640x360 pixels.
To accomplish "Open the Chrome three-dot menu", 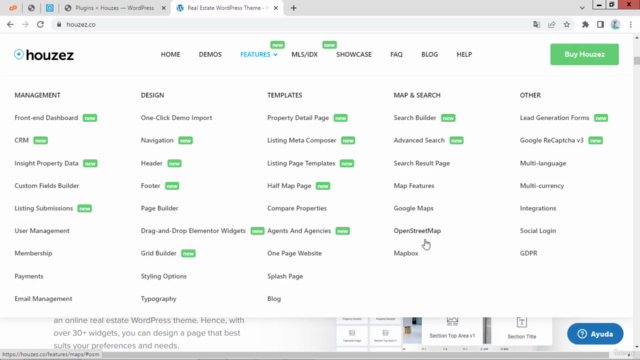I will pos(631,24).
